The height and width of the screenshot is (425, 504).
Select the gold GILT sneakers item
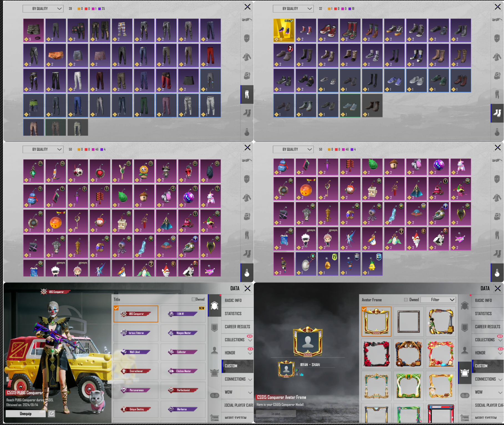tap(284, 30)
